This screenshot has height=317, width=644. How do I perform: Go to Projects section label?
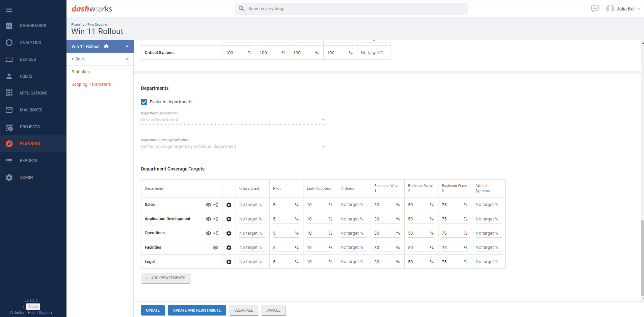(x=30, y=127)
